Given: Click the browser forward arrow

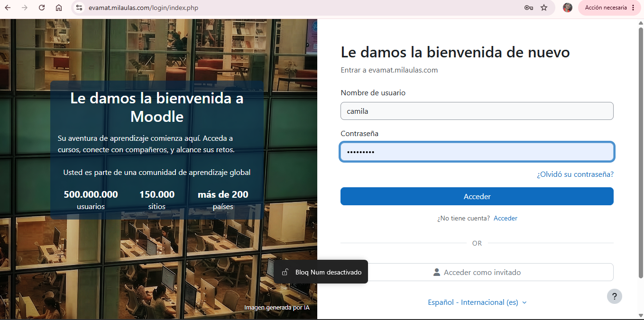Looking at the screenshot, I should (25, 8).
